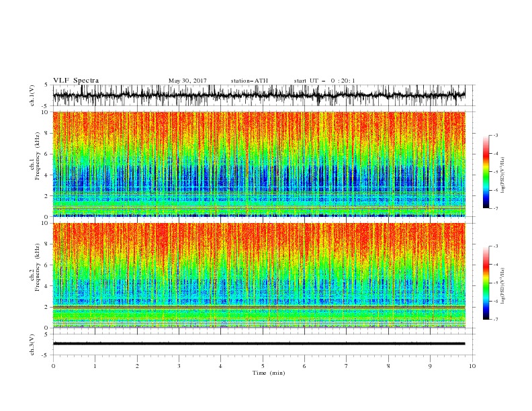Click the "10" tick on the time axis

[x=472, y=366]
